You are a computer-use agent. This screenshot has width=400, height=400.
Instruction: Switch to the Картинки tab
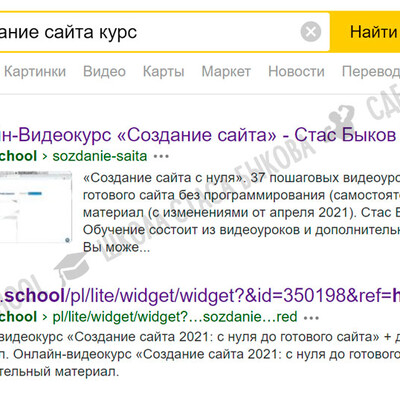[35, 71]
